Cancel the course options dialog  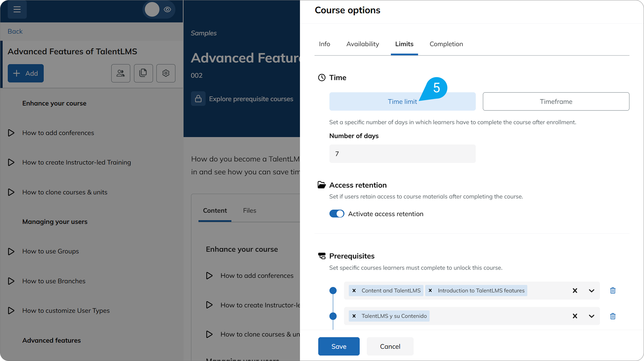click(390, 346)
